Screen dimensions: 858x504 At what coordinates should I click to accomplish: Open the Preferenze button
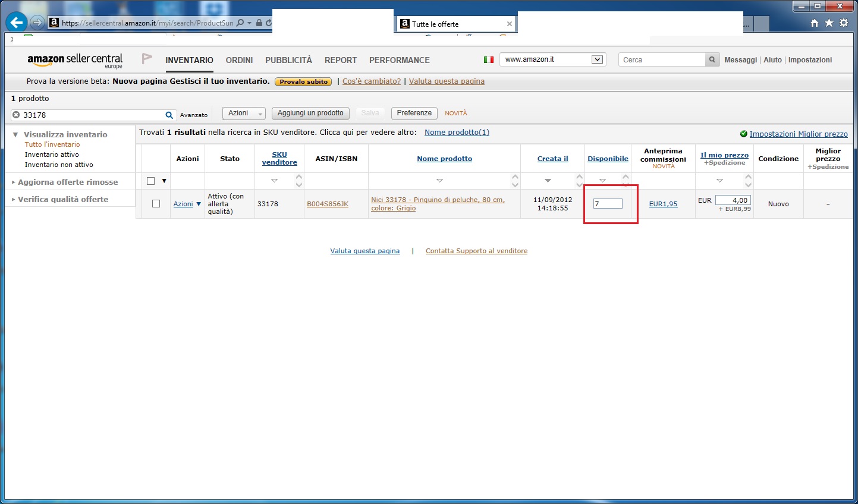tap(414, 113)
